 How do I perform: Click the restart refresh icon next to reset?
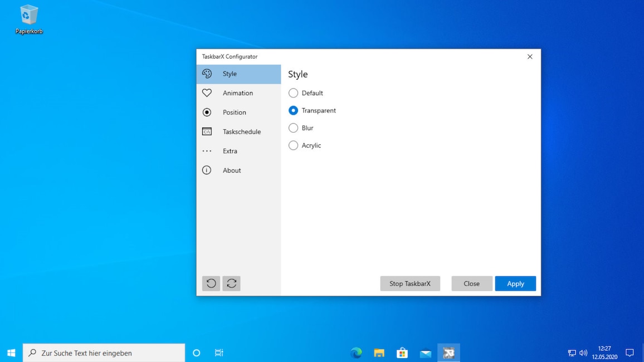pyautogui.click(x=231, y=283)
